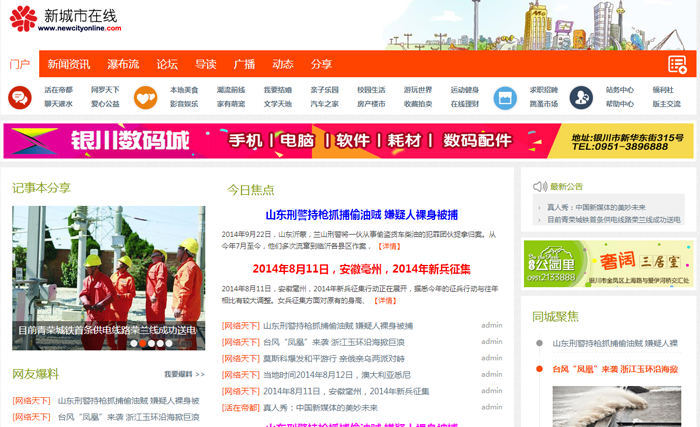The image size is (700, 427).
Task: Click the orange heart category icon
Action: pyautogui.click(x=145, y=97)
